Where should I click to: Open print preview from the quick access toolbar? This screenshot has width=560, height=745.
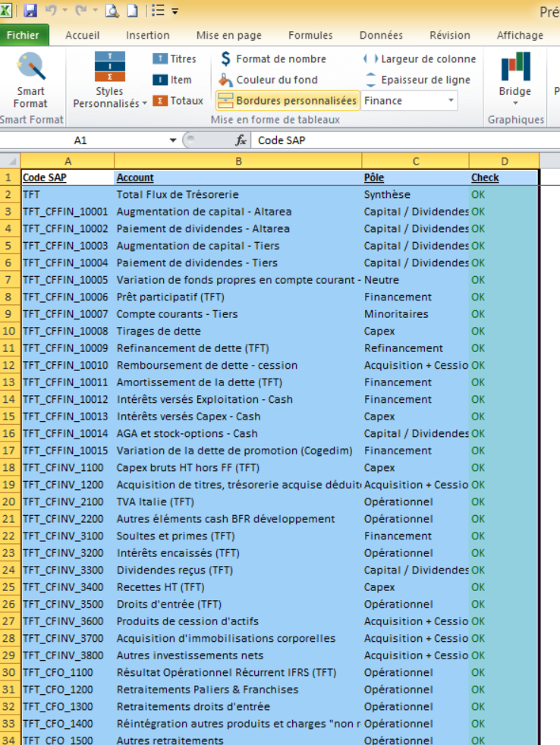112,11
